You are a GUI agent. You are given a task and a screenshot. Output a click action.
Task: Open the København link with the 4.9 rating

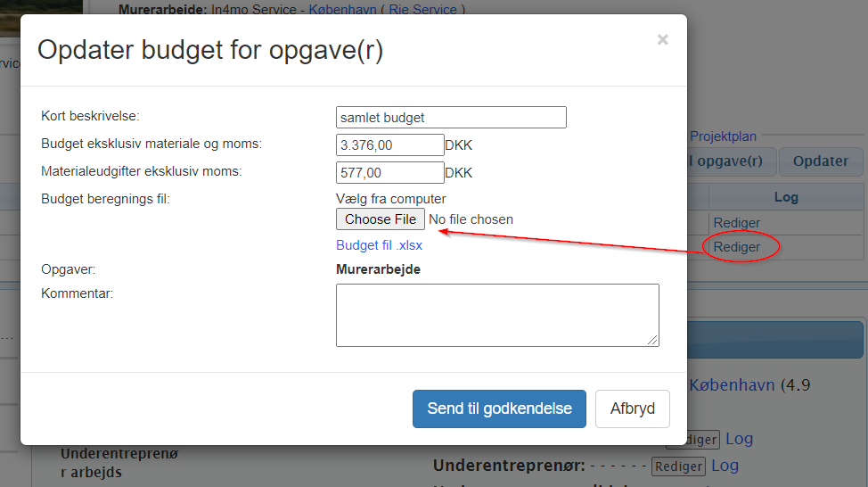(732, 385)
